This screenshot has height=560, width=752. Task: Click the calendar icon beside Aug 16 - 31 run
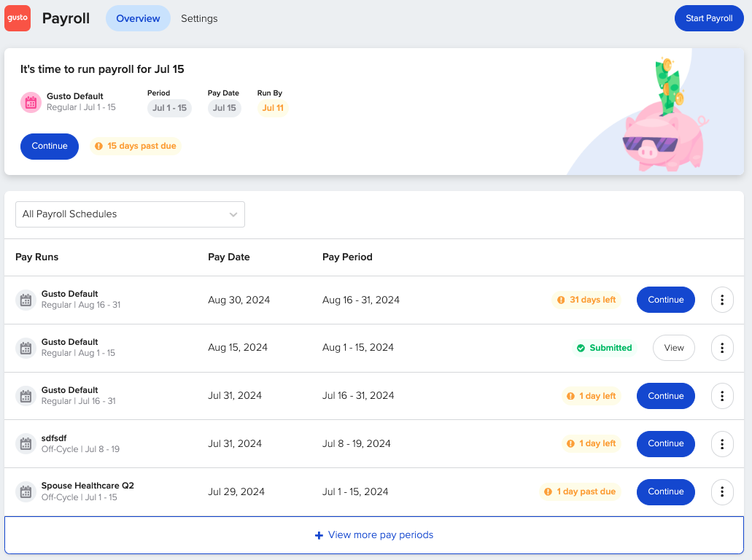click(x=26, y=300)
